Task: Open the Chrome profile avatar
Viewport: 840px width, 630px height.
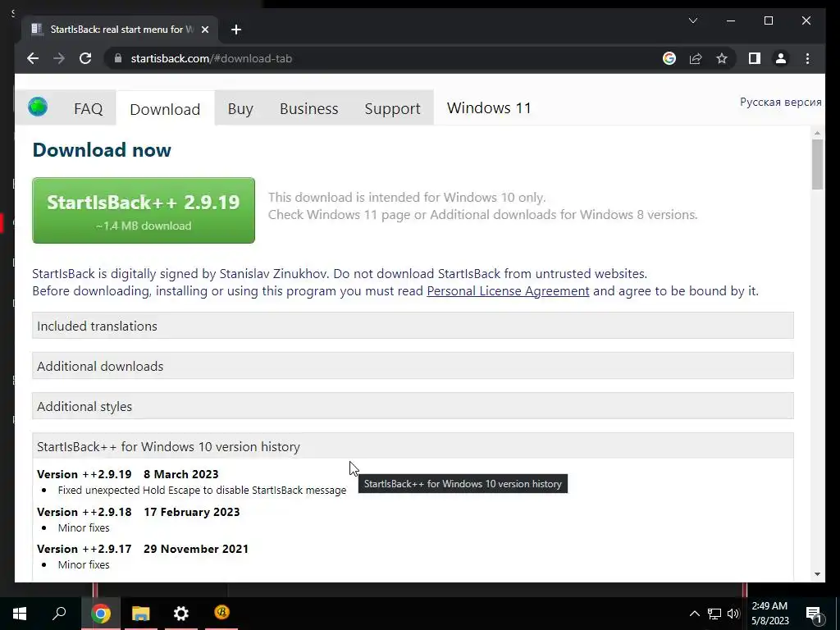Action: [781, 58]
